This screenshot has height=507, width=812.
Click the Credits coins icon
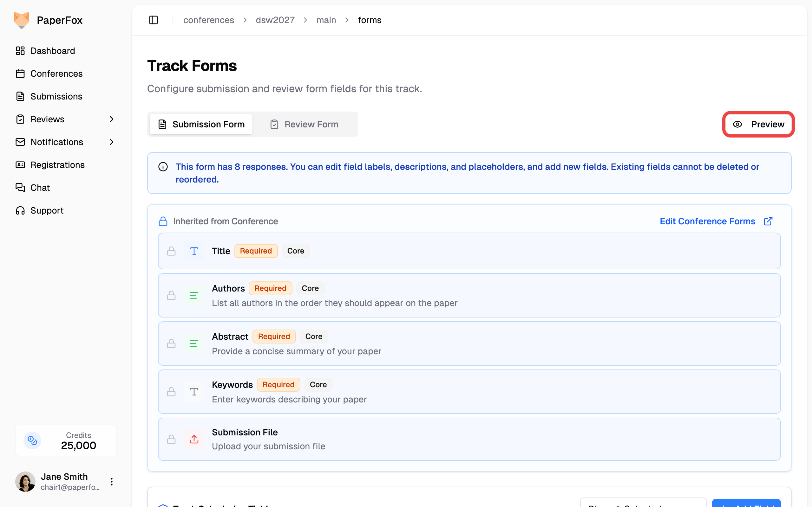pos(32,440)
